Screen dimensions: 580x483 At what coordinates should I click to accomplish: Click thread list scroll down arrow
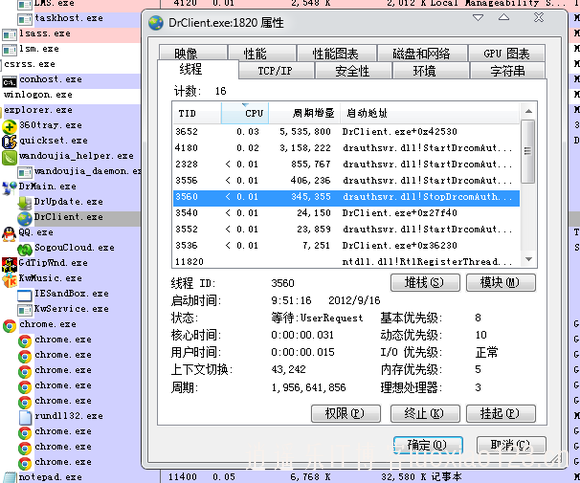coord(529,259)
